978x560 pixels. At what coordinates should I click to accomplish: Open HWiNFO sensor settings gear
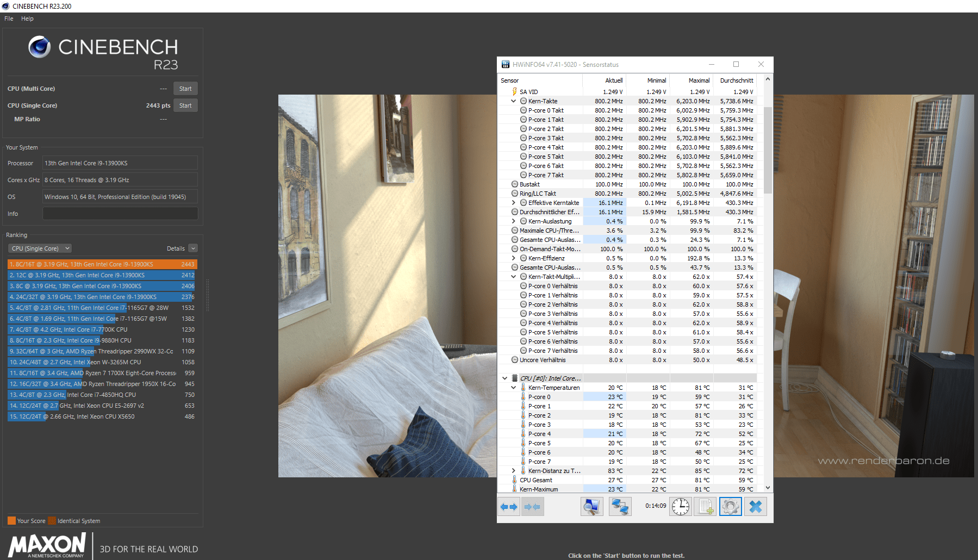pos(730,507)
